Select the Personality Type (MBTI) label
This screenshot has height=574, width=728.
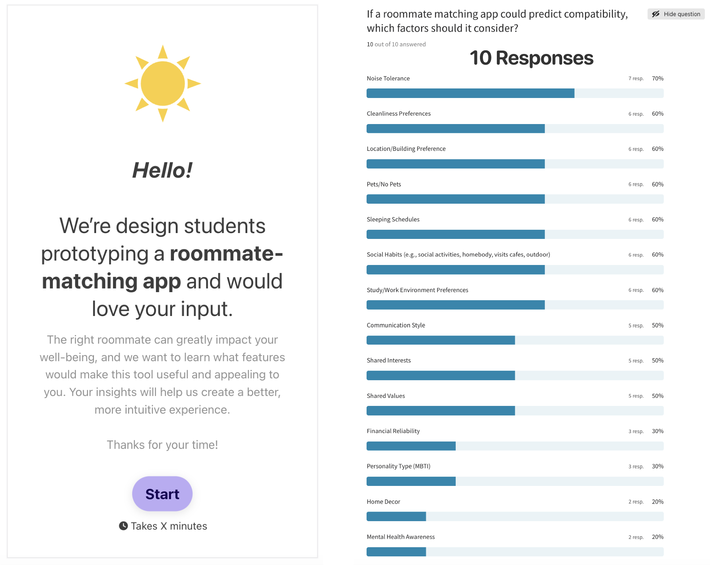[398, 466]
